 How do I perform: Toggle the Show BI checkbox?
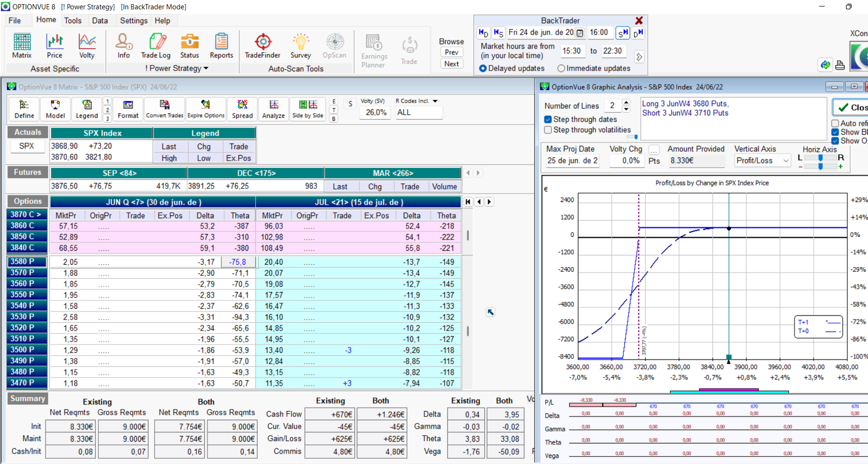click(835, 132)
